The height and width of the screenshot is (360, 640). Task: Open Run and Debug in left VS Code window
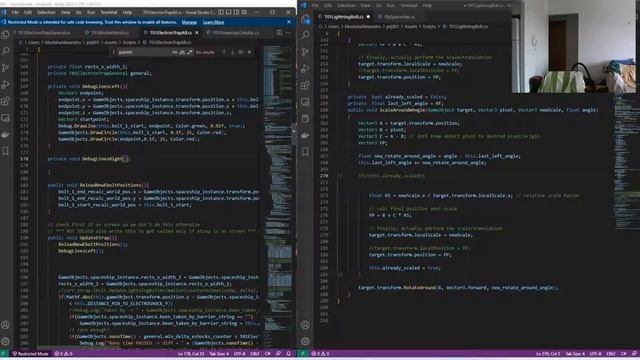pyautogui.click(x=5, y=84)
